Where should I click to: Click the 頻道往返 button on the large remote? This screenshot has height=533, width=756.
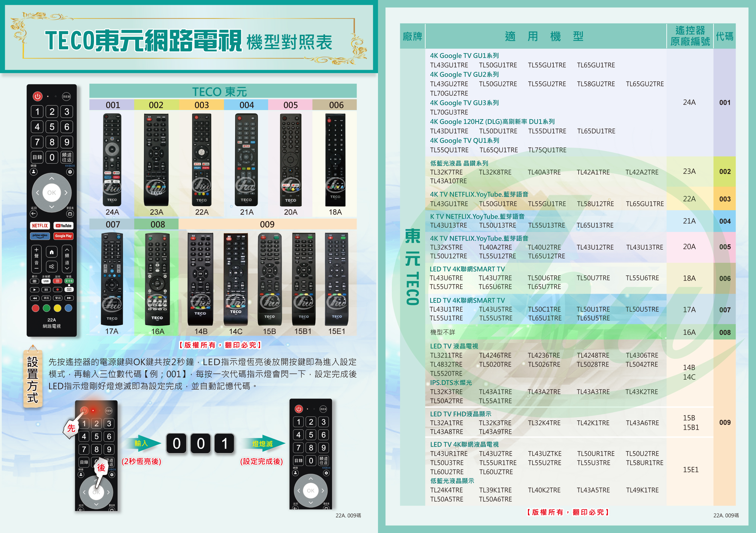pyautogui.click(x=67, y=157)
